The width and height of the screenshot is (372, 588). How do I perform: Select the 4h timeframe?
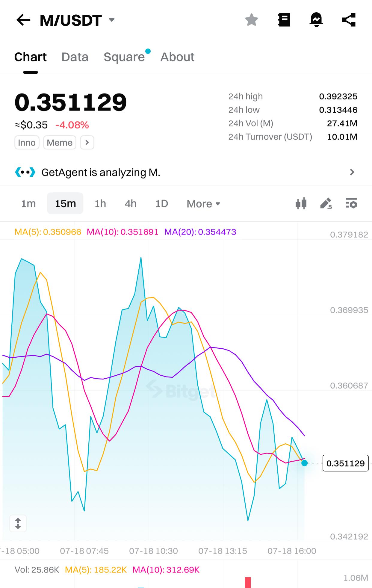(131, 204)
